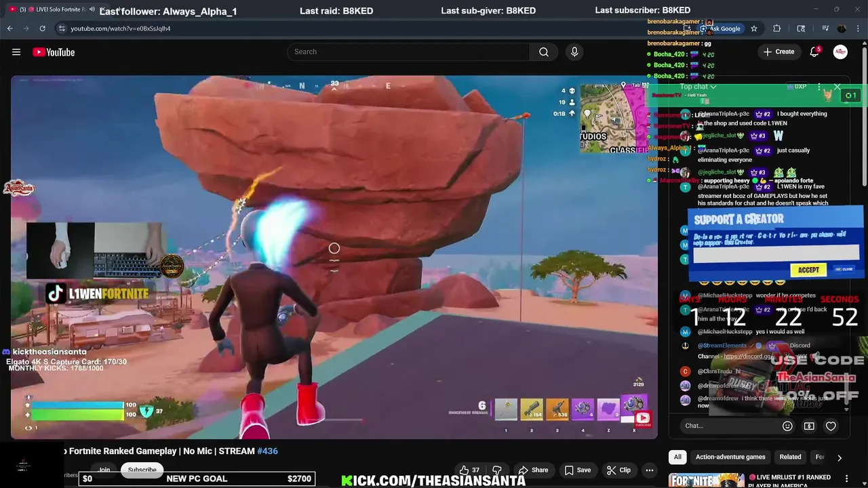This screenshot has width=868, height=488.
Task: Click the YouTube search magnifier button
Action: coord(544,52)
